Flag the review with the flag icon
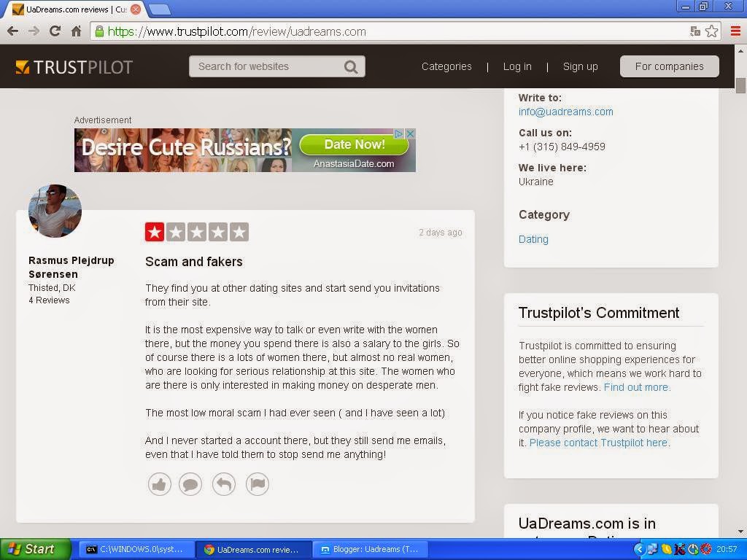Viewport: 747px width, 560px height. click(258, 484)
